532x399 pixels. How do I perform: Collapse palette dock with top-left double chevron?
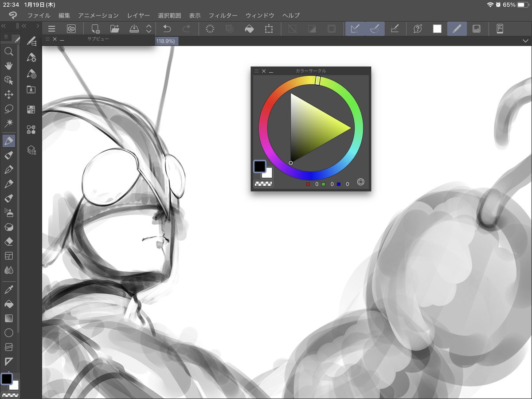point(4,26)
